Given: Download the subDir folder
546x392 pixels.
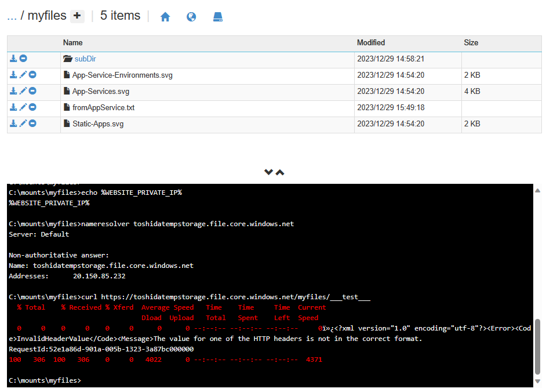Looking at the screenshot, I should pyautogui.click(x=13, y=59).
